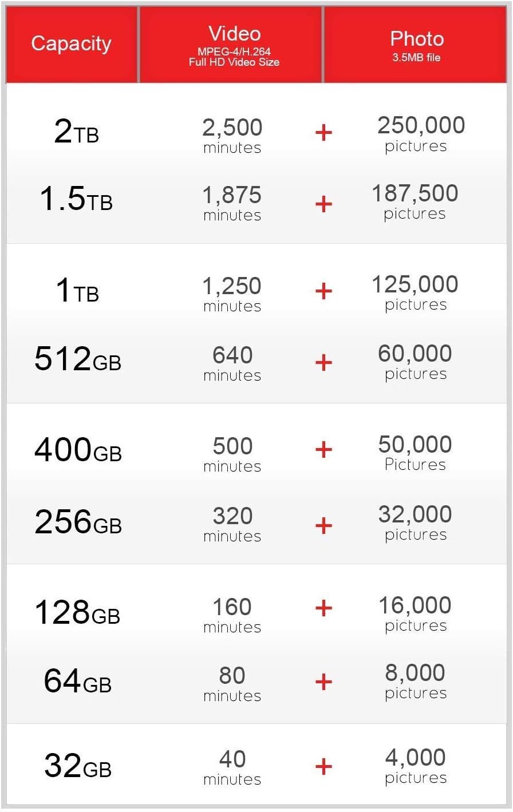
Task: Select the 2TB capacity label
Action: [x=77, y=132]
